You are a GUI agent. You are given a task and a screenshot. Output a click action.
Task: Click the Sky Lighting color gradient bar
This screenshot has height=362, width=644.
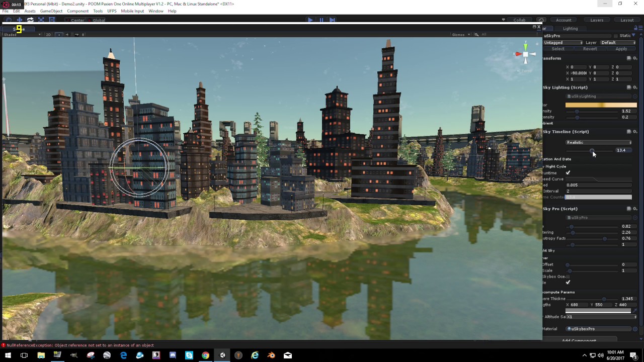(x=601, y=105)
